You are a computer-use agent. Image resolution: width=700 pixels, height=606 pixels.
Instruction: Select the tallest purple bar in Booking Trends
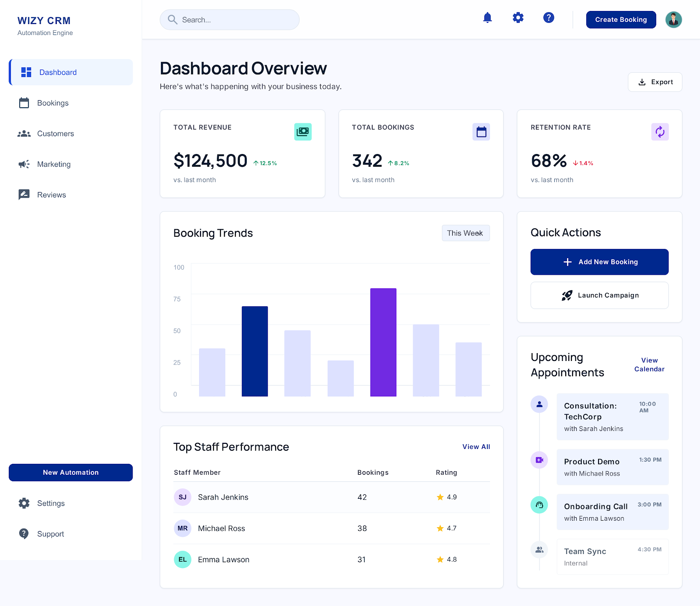point(383,341)
